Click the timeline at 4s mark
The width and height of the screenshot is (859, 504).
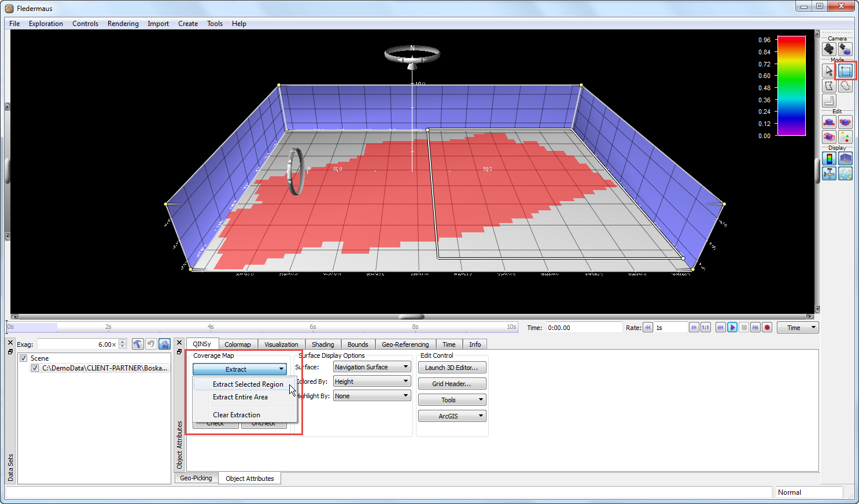(211, 327)
